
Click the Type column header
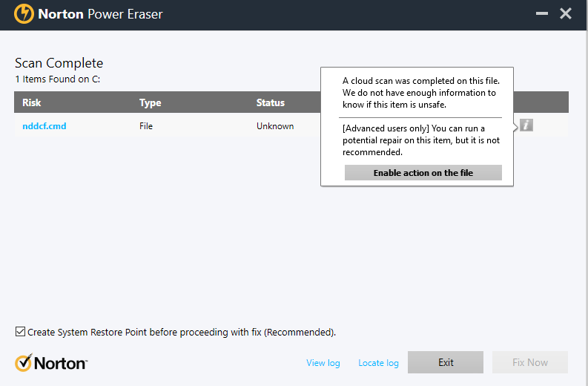150,102
